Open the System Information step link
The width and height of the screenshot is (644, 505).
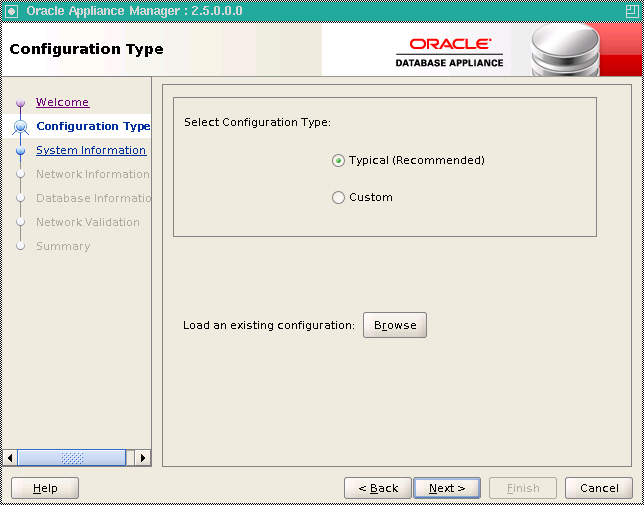click(91, 150)
